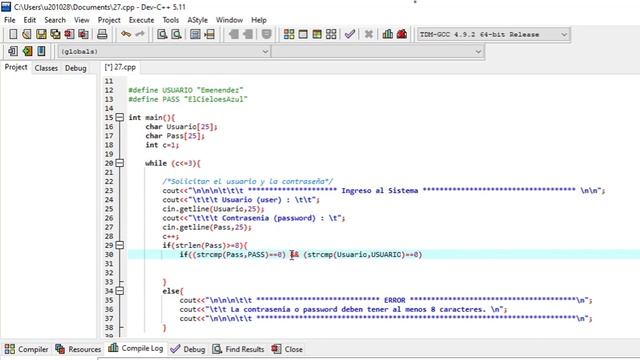This screenshot has height=360, width=640.
Task: Compile the program with the colored grid icon
Action: pos(289,34)
